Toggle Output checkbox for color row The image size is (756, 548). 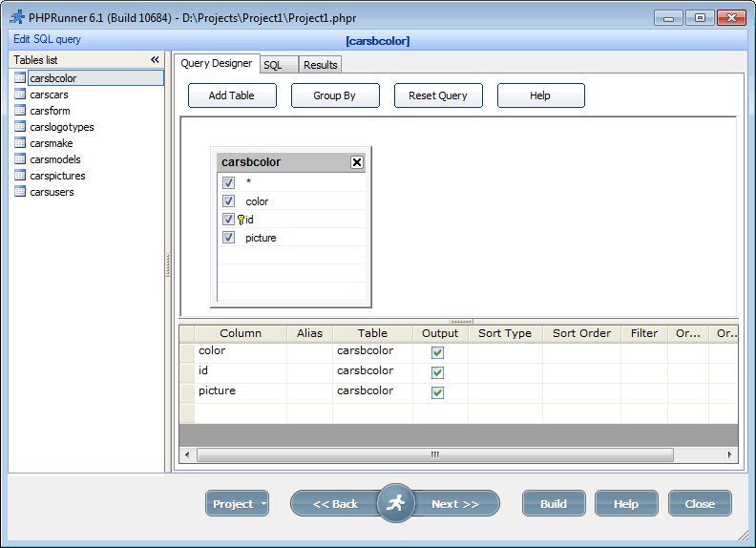437,352
